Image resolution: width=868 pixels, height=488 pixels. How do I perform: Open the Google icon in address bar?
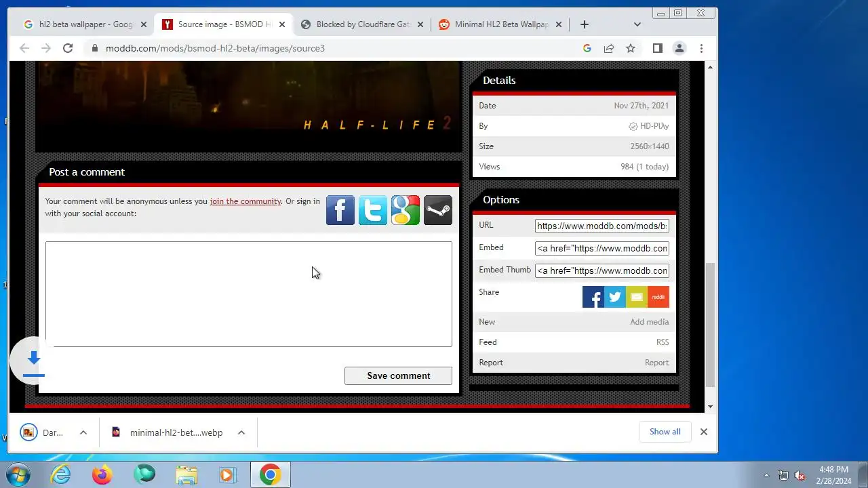587,48
